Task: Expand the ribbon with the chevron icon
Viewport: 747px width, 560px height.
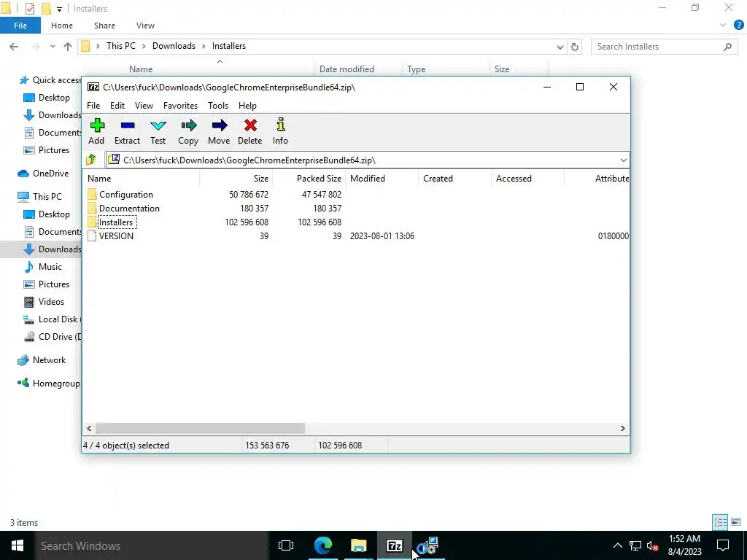Action: tap(723, 26)
